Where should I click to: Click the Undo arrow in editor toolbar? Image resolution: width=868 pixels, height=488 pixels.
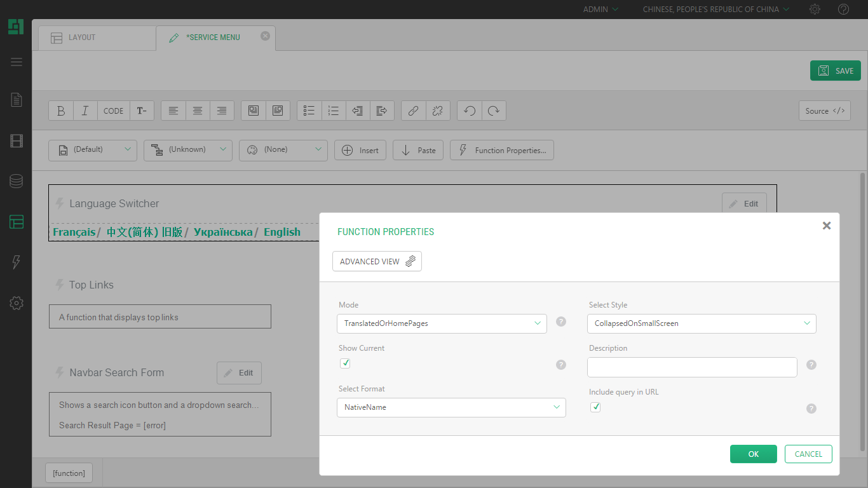coord(470,111)
